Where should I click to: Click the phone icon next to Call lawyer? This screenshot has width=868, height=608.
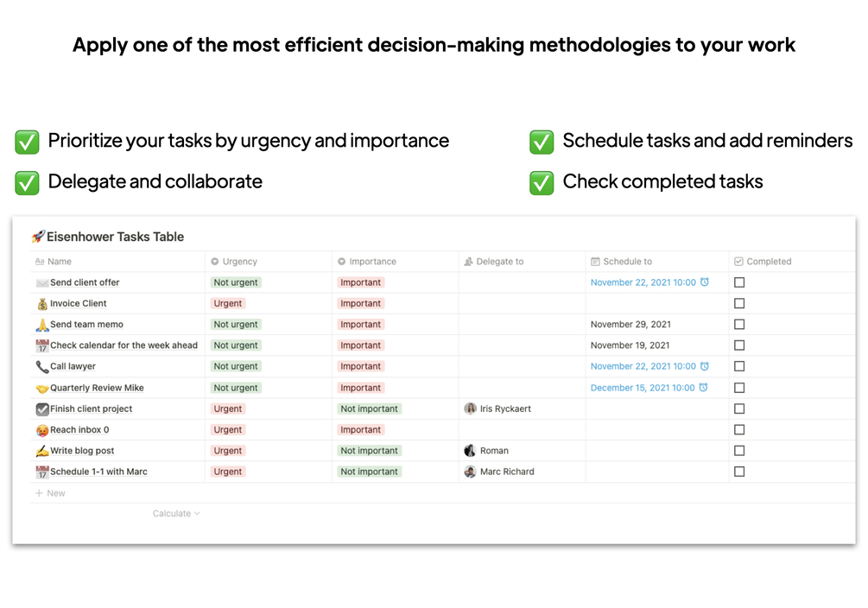[x=42, y=366]
